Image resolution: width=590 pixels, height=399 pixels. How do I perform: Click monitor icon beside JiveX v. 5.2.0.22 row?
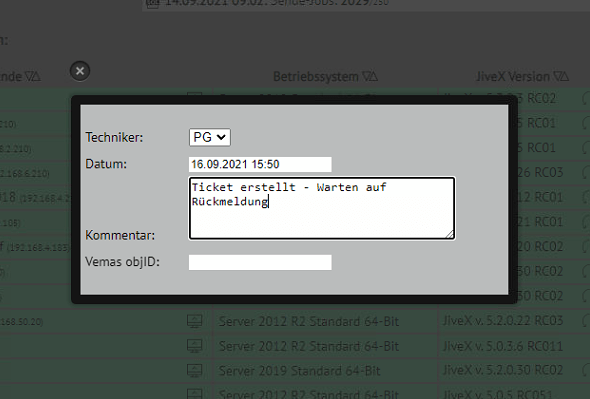point(195,321)
